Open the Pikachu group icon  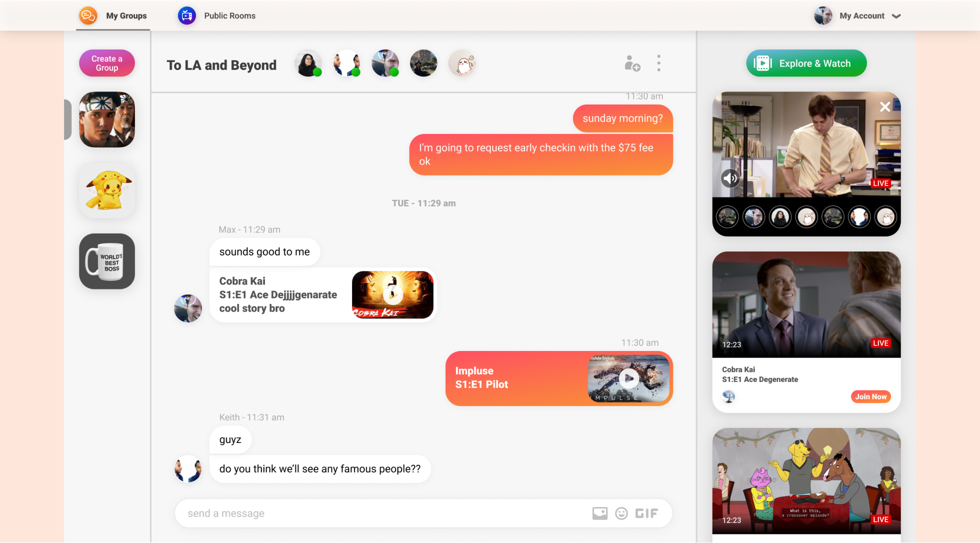(107, 190)
